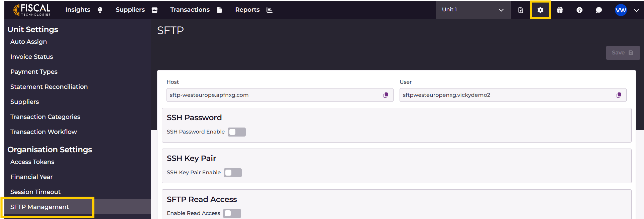Open the chat bubble icon
This screenshot has height=219, width=644.
point(599,10)
